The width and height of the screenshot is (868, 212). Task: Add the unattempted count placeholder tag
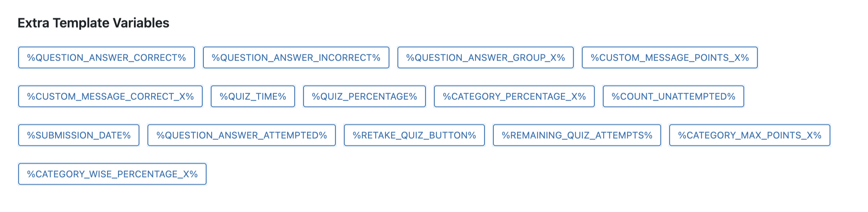tap(673, 97)
